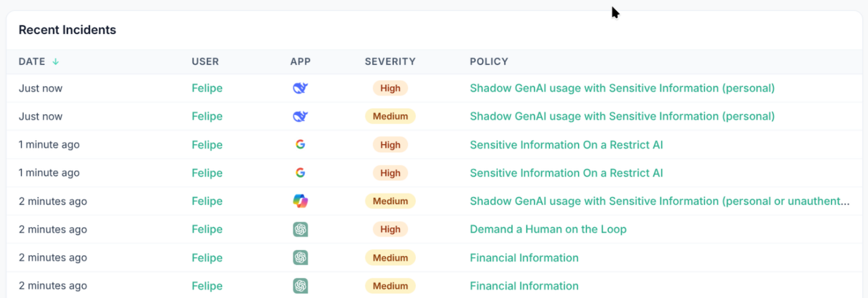Click the DeepSeek app icon in the High severity row
This screenshot has width=868, height=298.
click(x=301, y=88)
